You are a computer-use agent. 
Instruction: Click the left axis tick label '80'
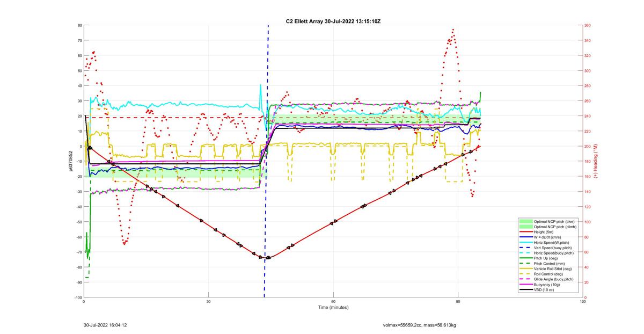point(79,25)
